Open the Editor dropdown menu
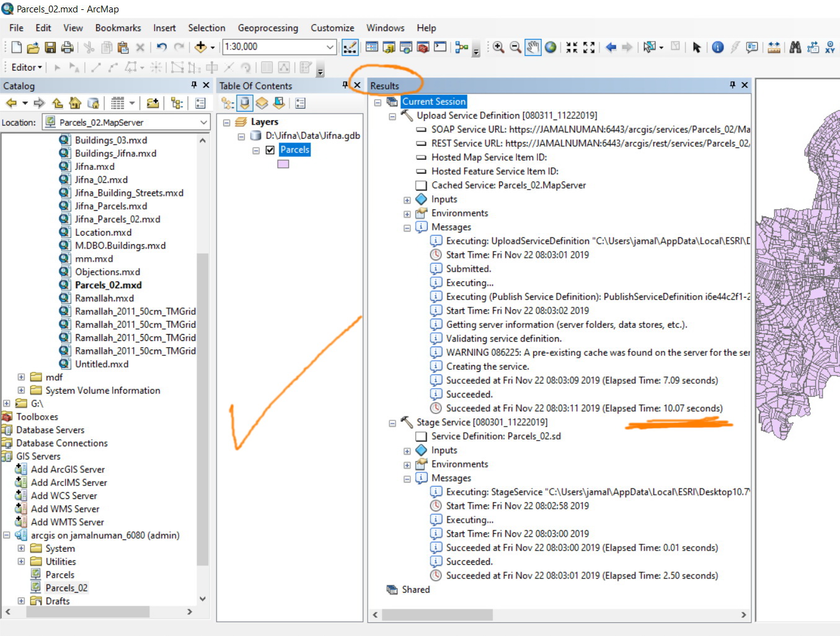Viewport: 840px width, 636px height. coord(27,67)
